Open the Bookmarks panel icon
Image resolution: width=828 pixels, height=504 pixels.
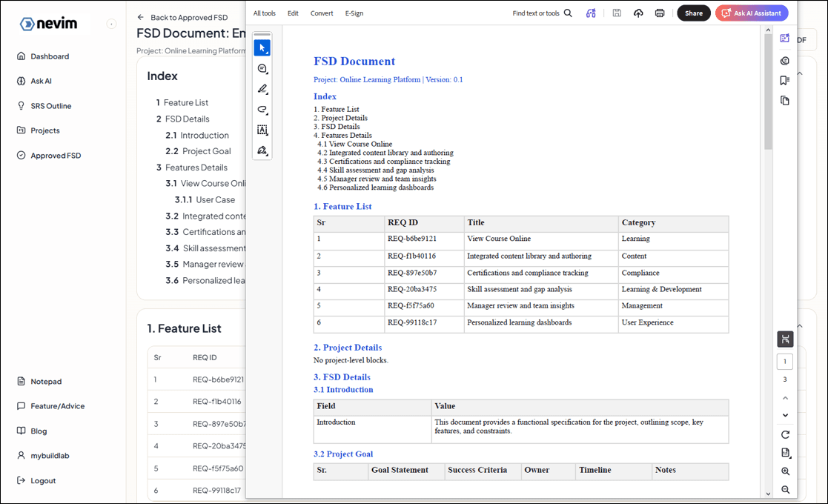point(785,80)
